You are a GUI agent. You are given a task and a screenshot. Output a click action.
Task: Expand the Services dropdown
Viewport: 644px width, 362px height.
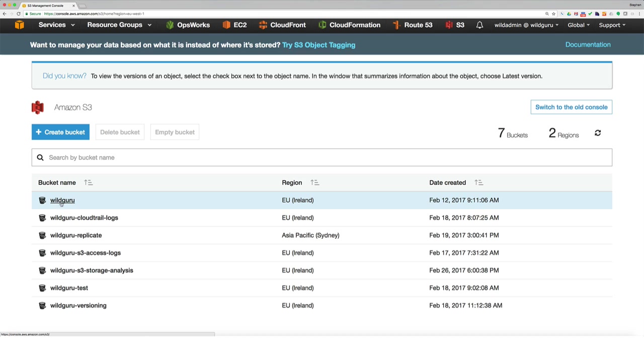click(57, 25)
